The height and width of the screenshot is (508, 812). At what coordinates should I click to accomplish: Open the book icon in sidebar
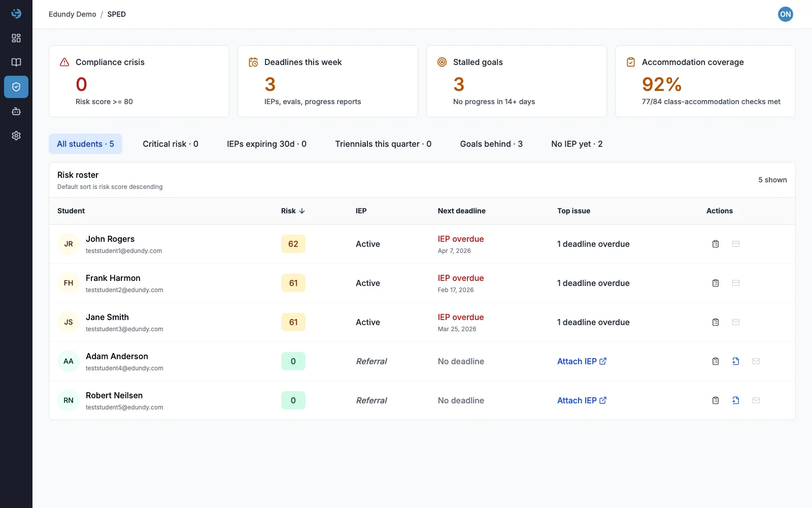tap(16, 62)
